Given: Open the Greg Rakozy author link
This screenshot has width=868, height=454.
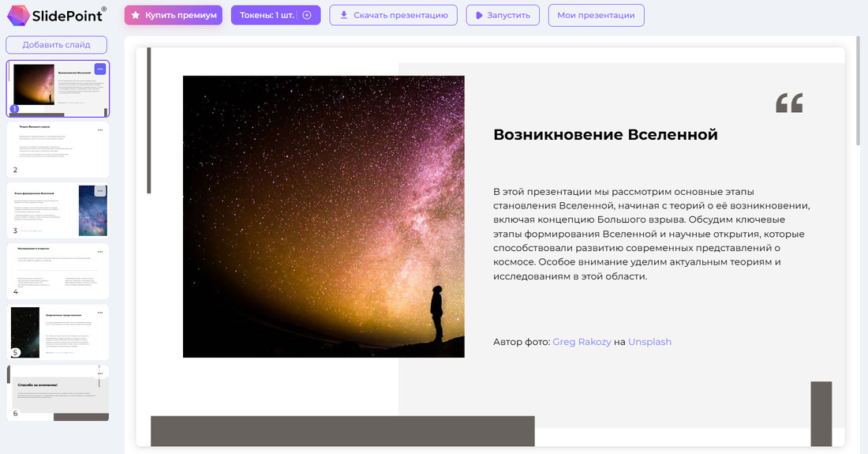Looking at the screenshot, I should pos(582,342).
